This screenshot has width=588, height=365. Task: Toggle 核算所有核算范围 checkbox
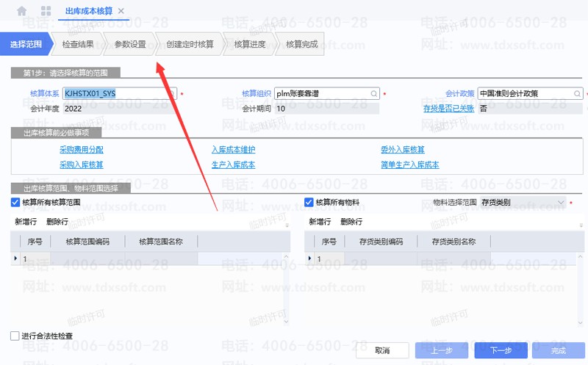coord(15,202)
